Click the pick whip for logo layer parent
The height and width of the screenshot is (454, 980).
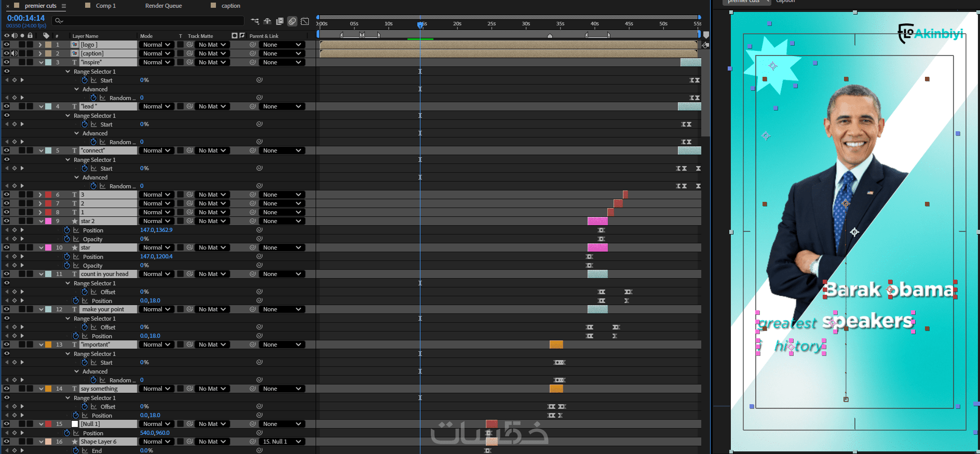coord(253,45)
